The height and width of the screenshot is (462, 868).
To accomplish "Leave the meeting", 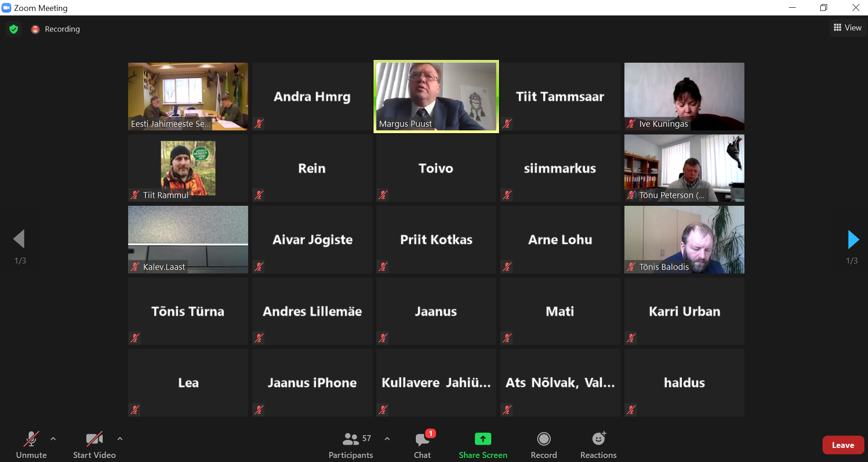I will tap(843, 445).
